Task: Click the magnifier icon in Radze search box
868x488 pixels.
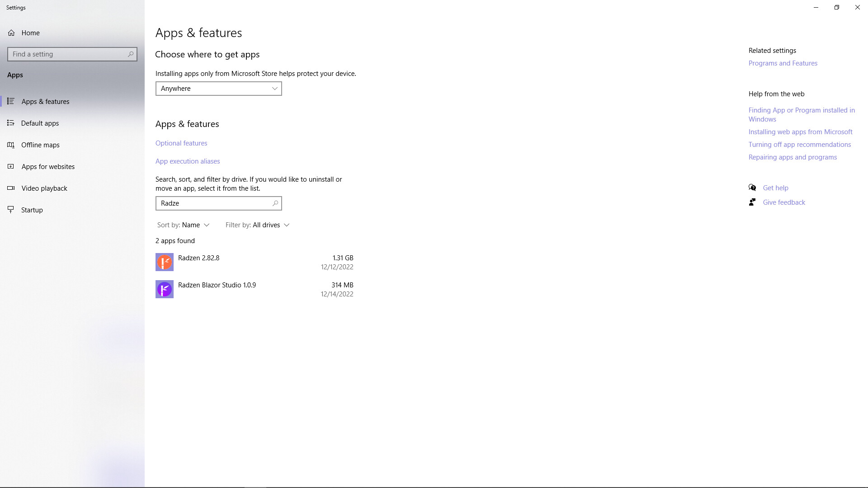Action: tap(275, 203)
